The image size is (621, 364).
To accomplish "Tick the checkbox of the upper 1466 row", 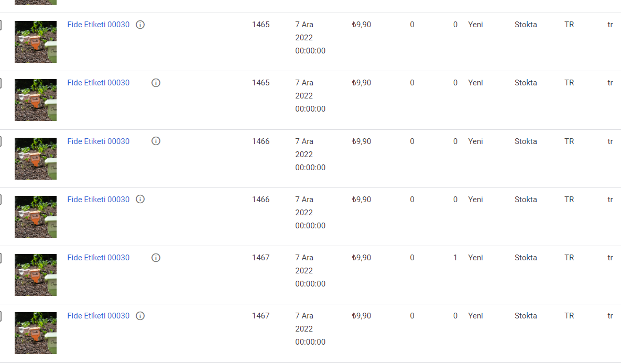I will 1,141.
